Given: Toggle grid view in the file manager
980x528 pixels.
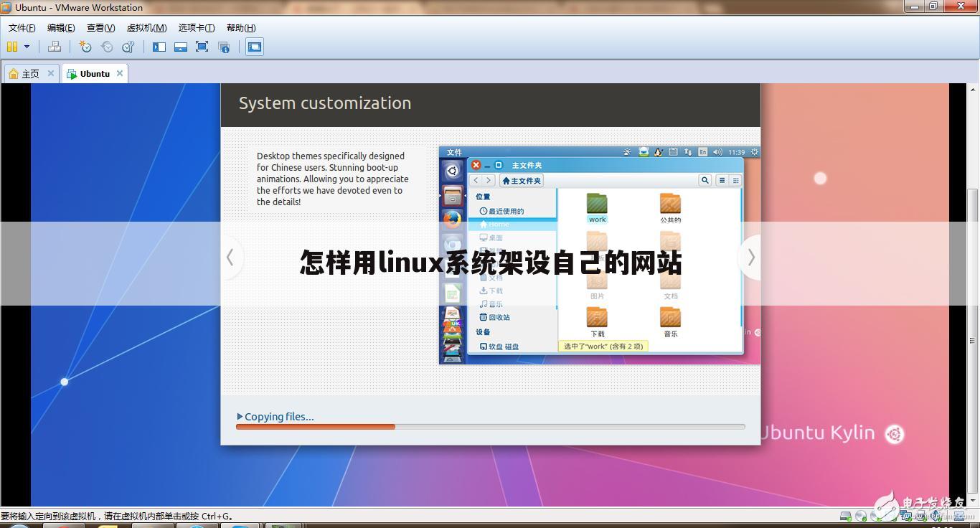Looking at the screenshot, I should (735, 180).
